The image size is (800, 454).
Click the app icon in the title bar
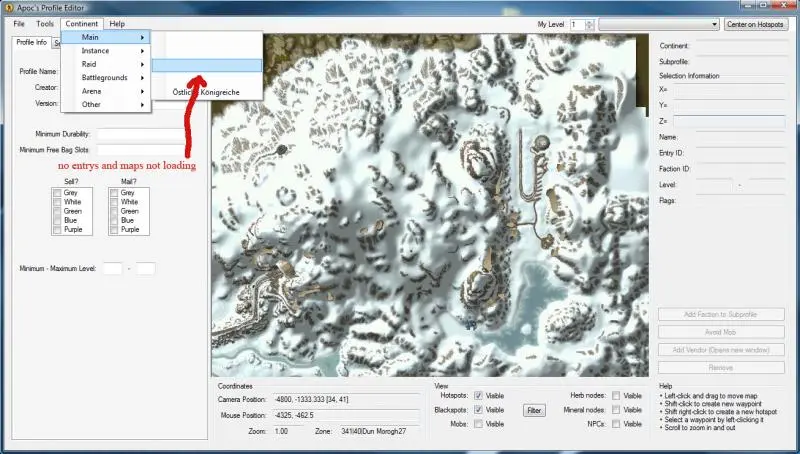pyautogui.click(x=8, y=7)
